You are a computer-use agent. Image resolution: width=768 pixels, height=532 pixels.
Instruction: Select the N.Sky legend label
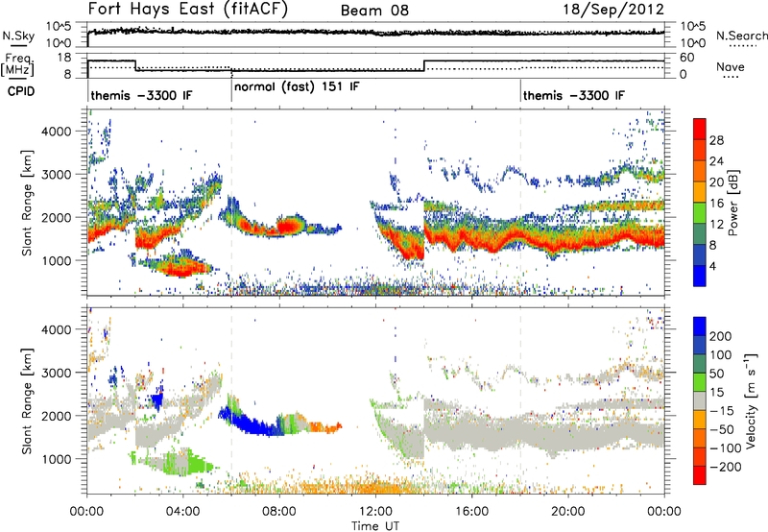[x=18, y=36]
